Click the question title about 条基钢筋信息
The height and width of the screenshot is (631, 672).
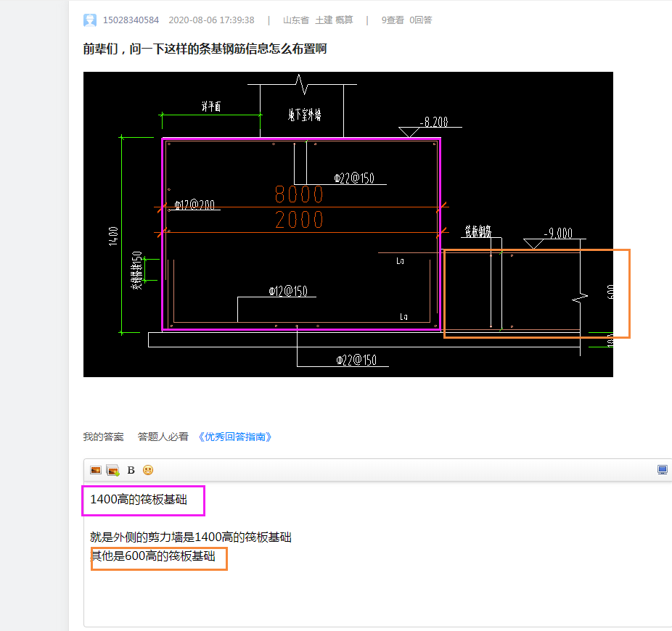pyautogui.click(x=205, y=49)
